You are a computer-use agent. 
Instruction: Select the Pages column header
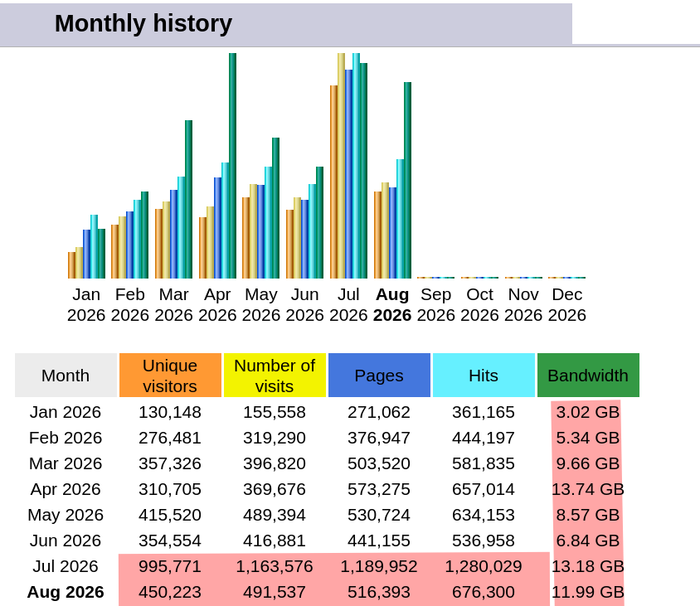point(379,376)
